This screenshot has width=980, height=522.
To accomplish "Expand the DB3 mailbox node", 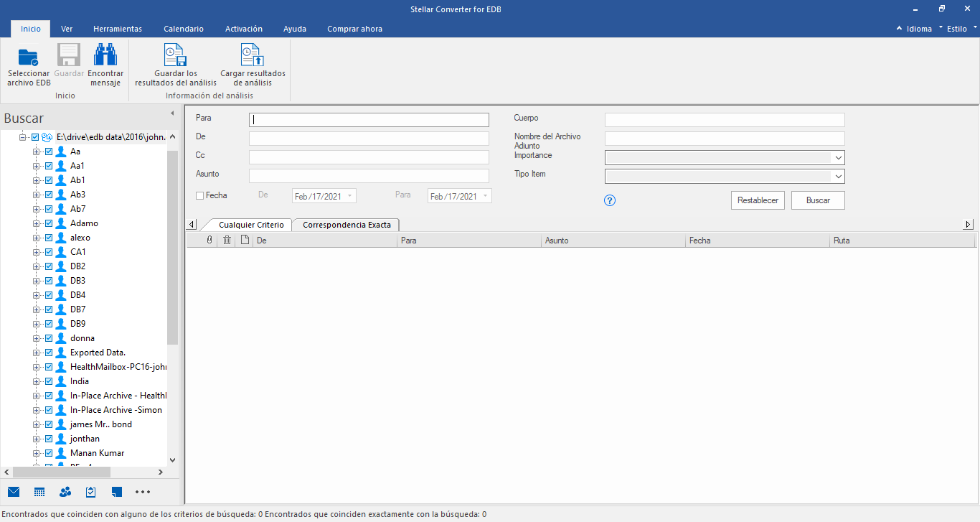I will point(37,281).
